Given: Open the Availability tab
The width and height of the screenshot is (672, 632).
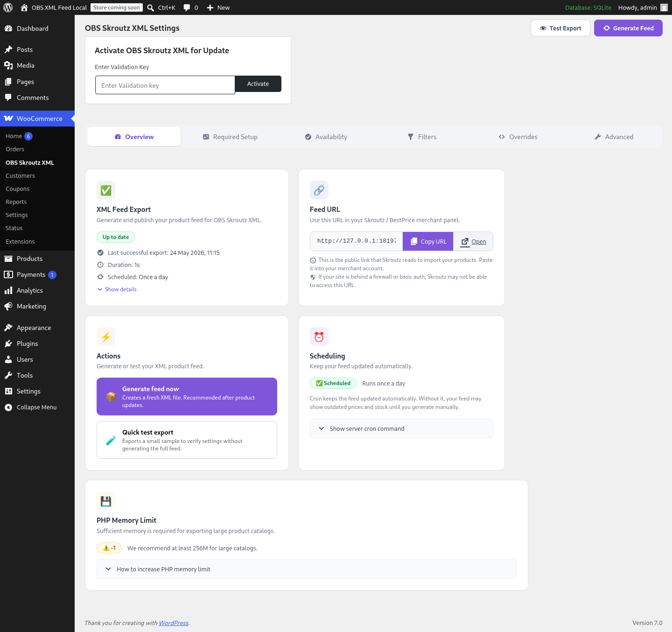Looking at the screenshot, I should (326, 137).
